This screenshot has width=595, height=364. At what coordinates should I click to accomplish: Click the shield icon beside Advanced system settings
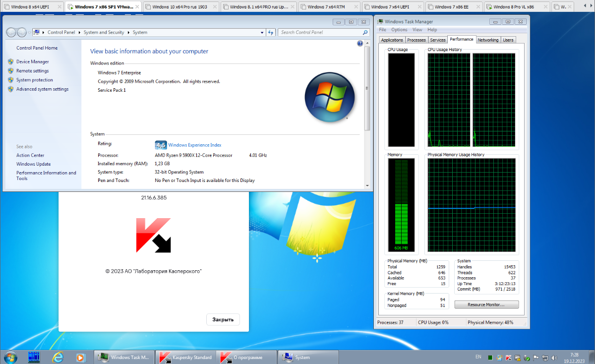11,89
